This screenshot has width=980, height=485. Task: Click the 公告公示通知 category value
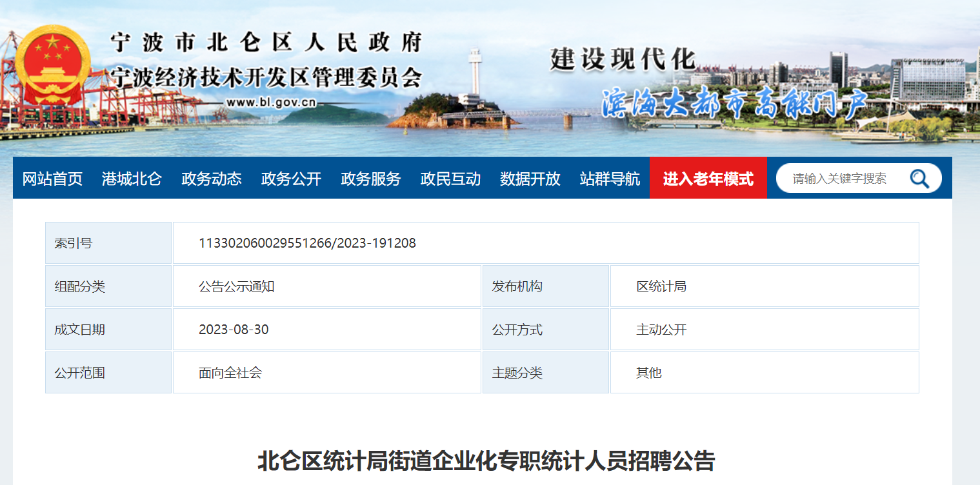(x=237, y=286)
